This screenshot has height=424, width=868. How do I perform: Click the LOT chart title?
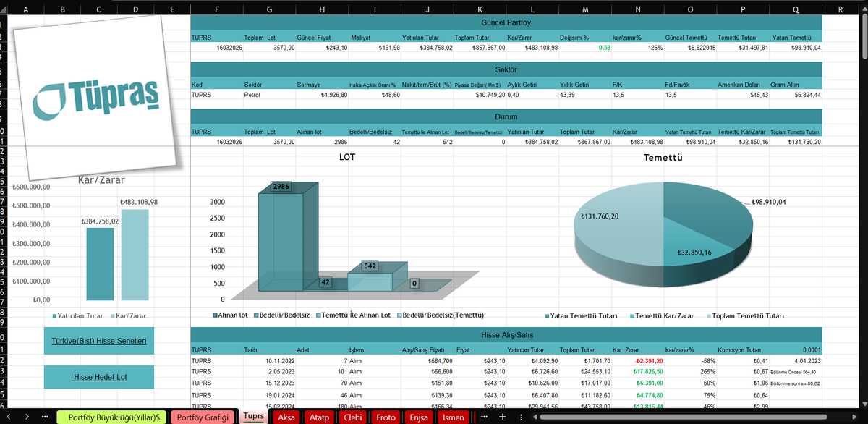(x=347, y=156)
